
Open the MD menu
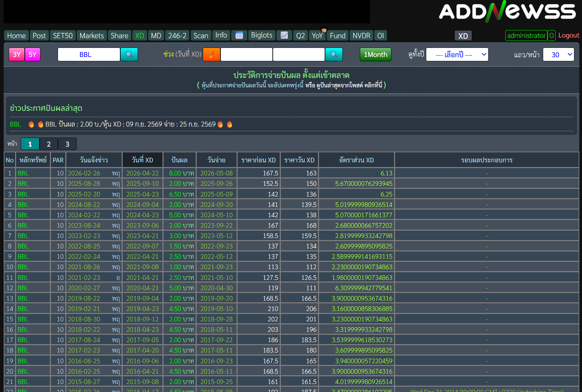tap(156, 35)
